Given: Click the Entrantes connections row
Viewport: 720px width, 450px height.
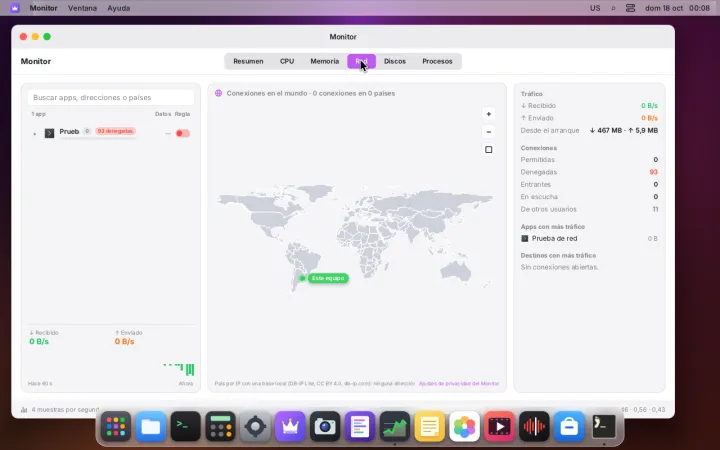Looking at the screenshot, I should pos(589,185).
